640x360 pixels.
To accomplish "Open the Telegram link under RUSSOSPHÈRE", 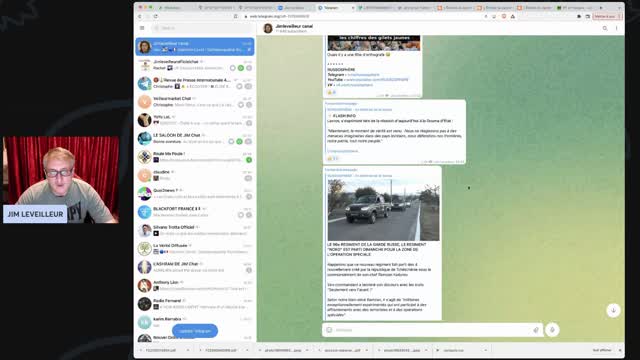I will point(363,75).
